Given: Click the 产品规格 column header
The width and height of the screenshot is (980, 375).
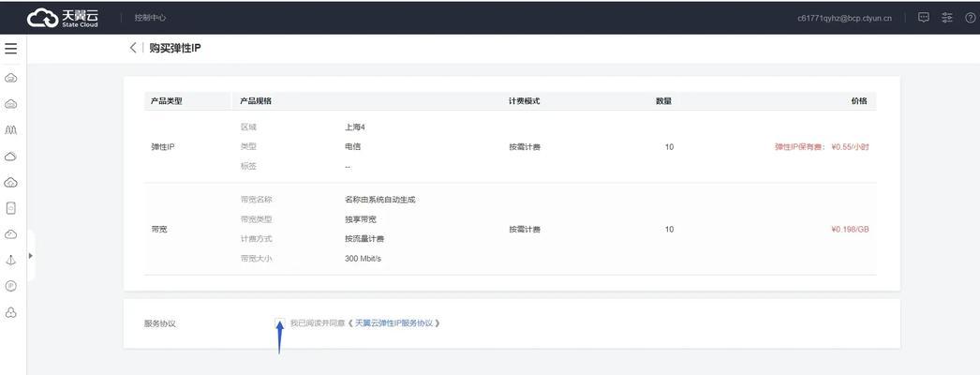Looking at the screenshot, I should [x=256, y=101].
